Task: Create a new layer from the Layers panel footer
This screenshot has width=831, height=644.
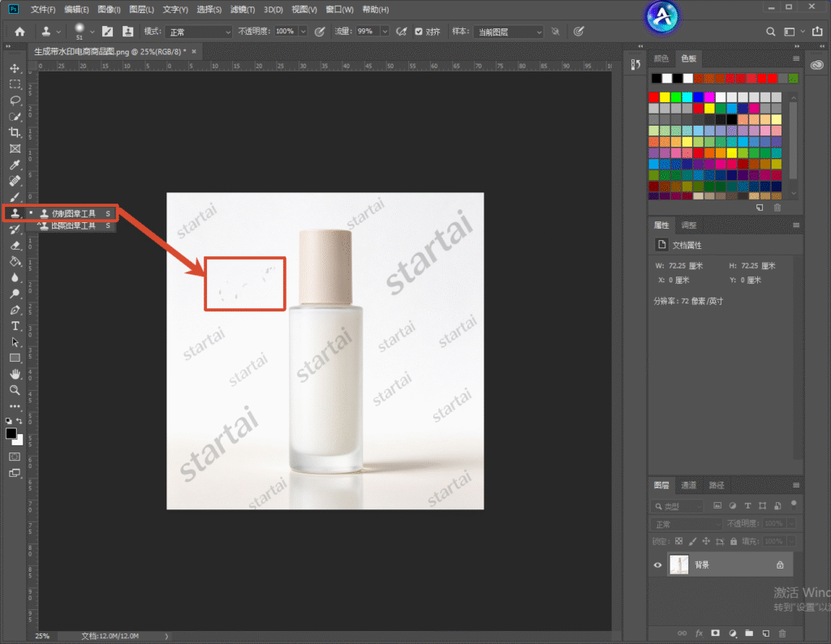Action: coord(766,633)
